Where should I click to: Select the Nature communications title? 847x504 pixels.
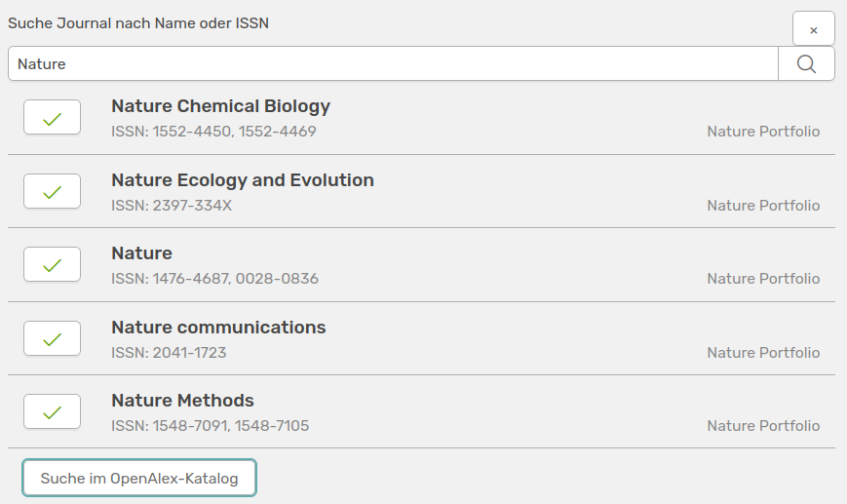pos(218,328)
